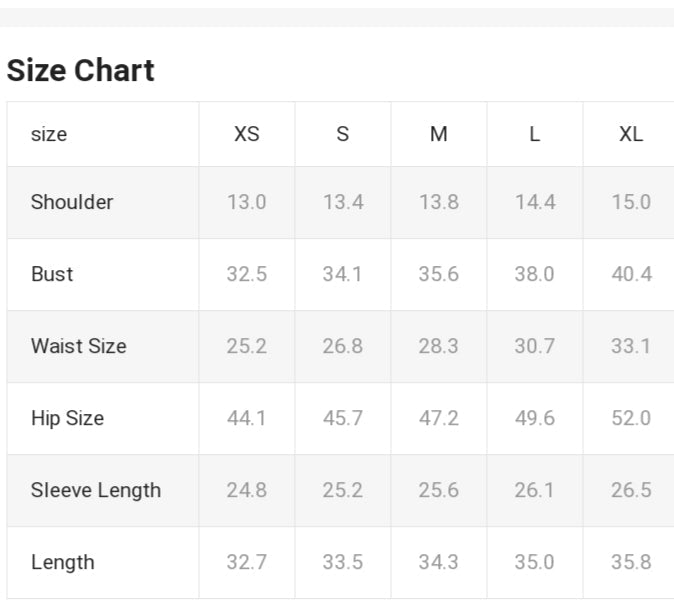Click the Sleeve Length row label
Viewport: 674px width, 614px height.
click(96, 490)
